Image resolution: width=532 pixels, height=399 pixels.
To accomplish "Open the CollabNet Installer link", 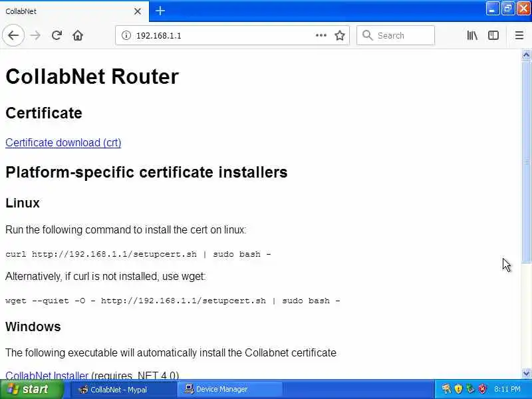I will coord(47,375).
